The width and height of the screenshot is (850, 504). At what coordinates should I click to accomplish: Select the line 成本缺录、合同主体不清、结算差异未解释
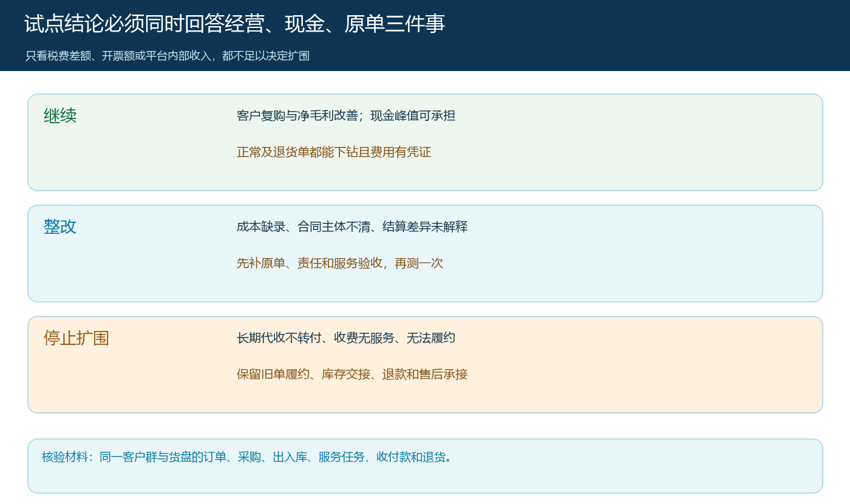(x=352, y=226)
